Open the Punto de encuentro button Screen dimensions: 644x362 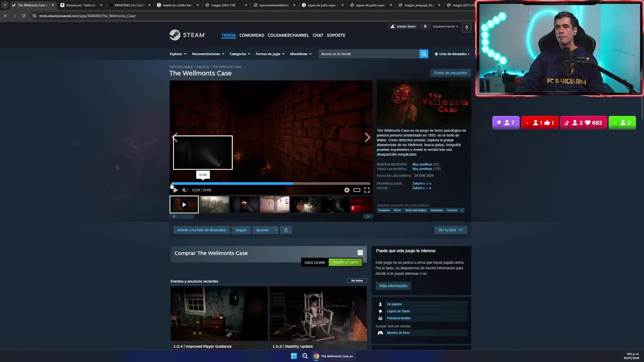[x=450, y=73]
